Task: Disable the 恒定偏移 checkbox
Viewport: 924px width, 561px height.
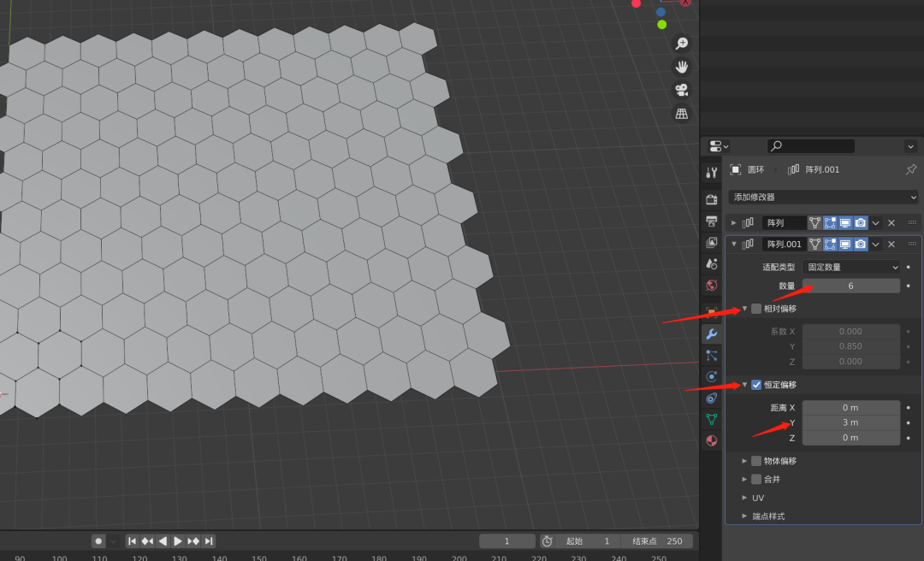Action: tap(756, 385)
